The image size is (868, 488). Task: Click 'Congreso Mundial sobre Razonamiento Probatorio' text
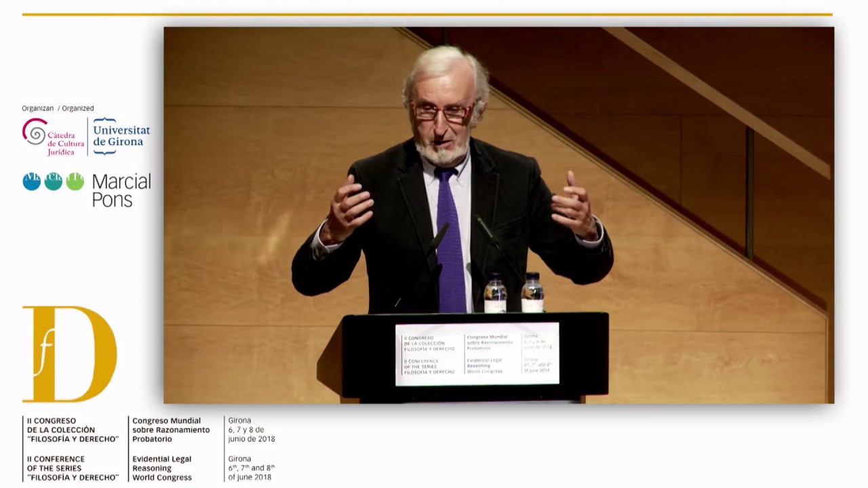coord(171,430)
